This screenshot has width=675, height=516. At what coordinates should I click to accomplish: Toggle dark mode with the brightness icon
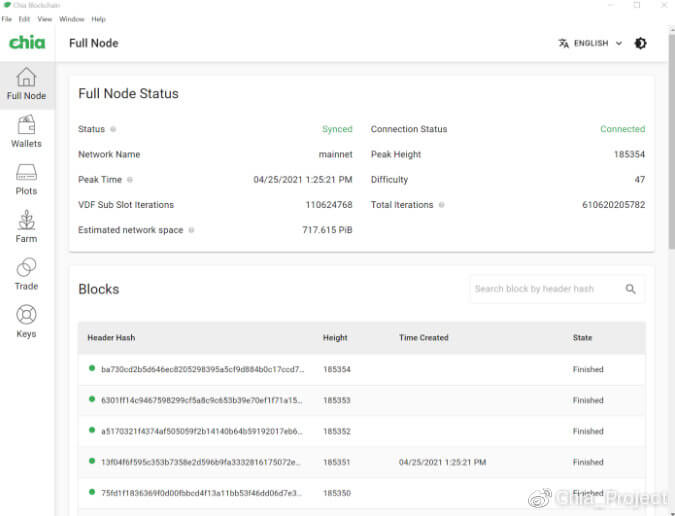(x=641, y=43)
